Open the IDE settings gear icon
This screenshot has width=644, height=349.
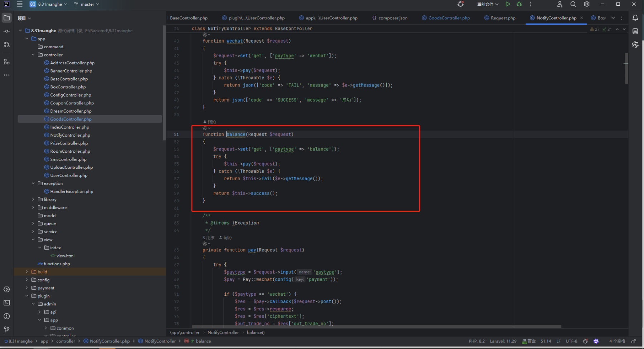point(587,4)
